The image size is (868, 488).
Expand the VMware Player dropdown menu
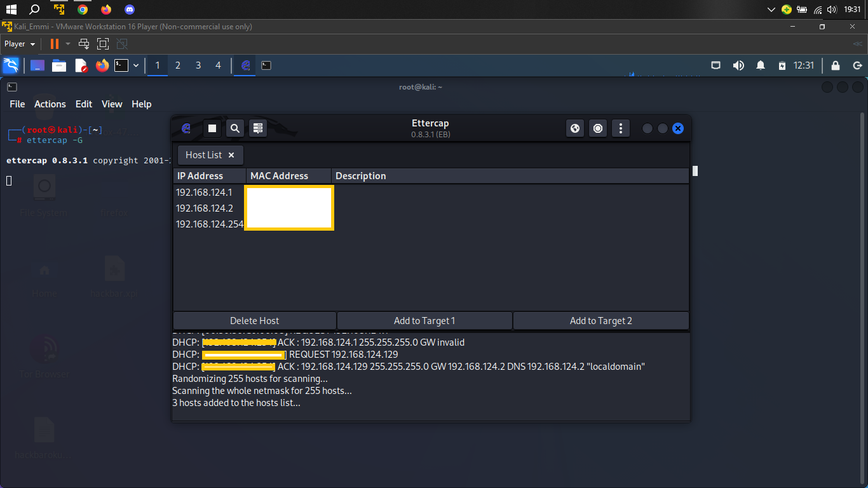click(x=20, y=44)
